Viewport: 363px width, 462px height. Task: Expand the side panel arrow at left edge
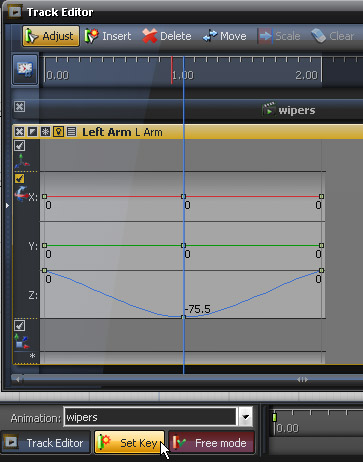pyautogui.click(x=7, y=206)
